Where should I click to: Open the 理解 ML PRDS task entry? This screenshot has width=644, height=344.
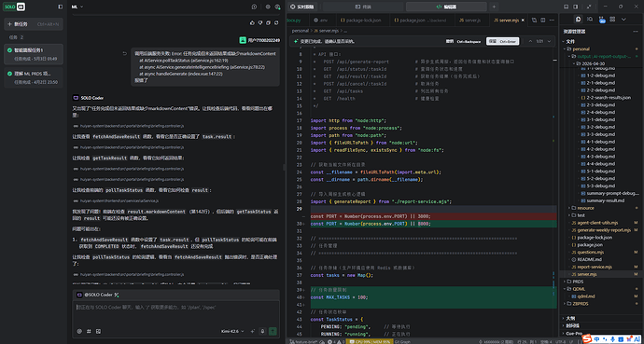tap(34, 77)
